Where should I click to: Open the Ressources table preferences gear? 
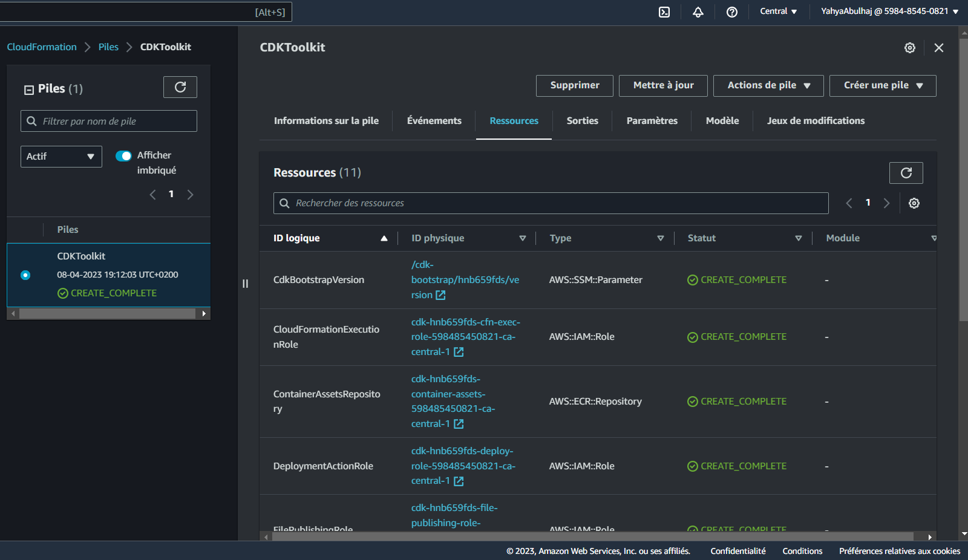pyautogui.click(x=914, y=203)
